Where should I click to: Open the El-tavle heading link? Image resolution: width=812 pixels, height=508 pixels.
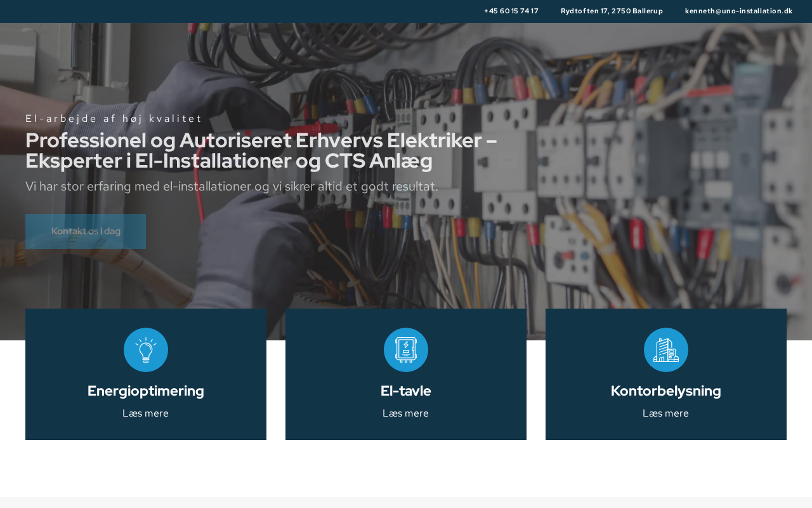[x=406, y=391]
